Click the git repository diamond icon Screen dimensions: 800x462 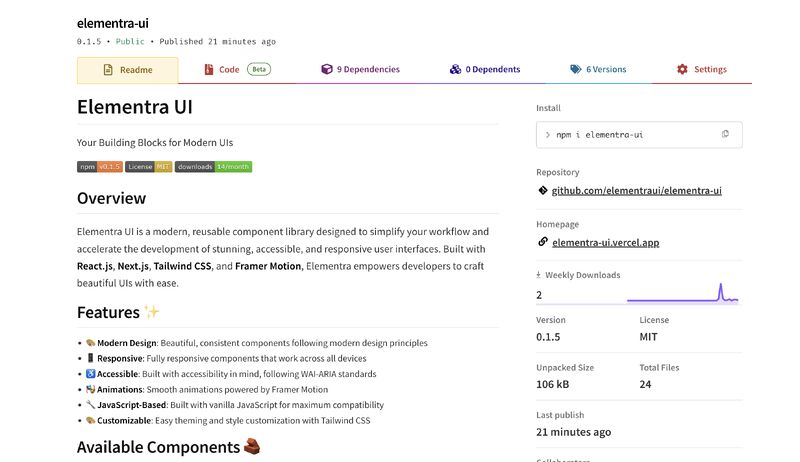tap(543, 190)
